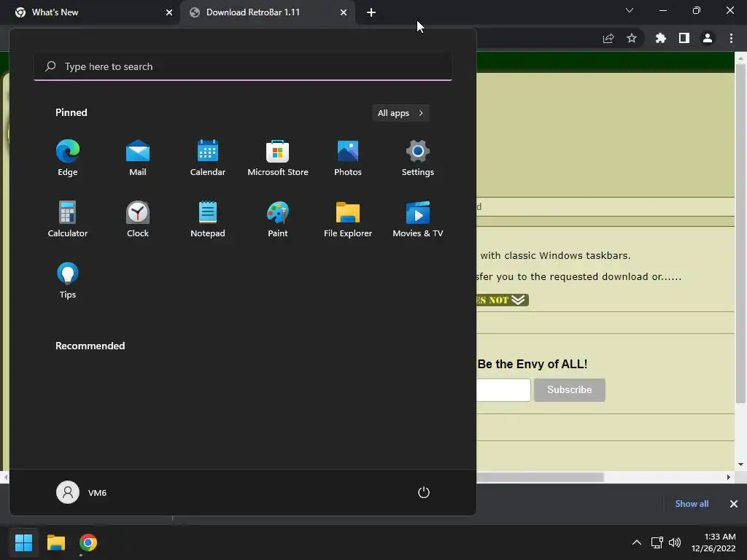Open a new Chrome tab
This screenshot has width=747, height=560.
[x=371, y=12]
